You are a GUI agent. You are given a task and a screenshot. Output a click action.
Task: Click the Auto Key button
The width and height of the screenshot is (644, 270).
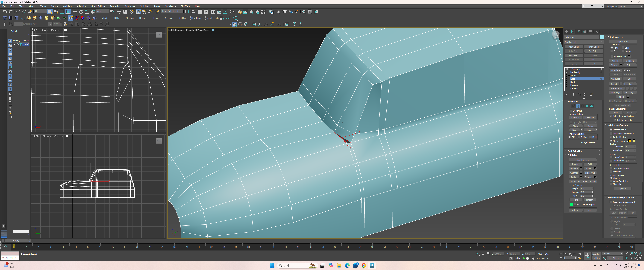click(x=596, y=254)
